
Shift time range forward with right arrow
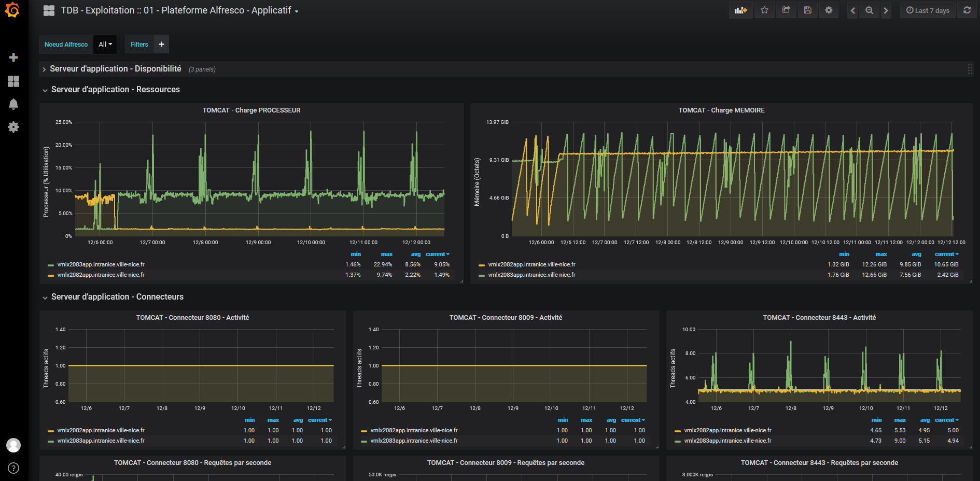pos(886,10)
